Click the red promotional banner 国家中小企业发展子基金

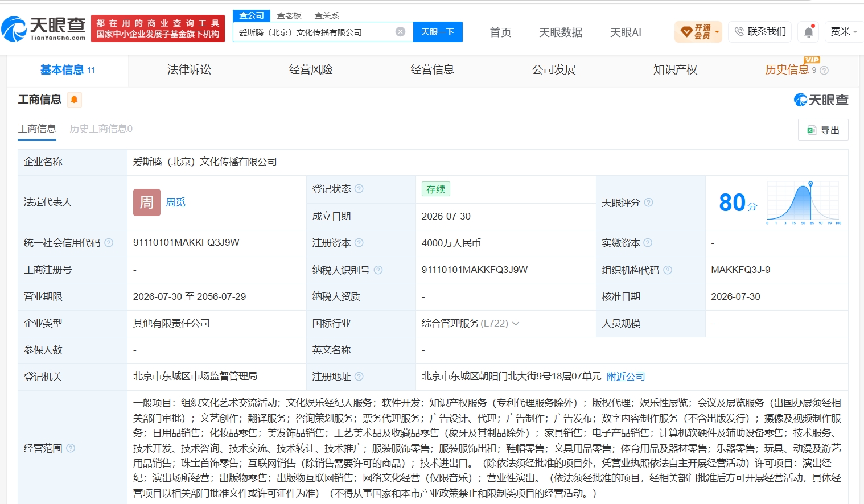tap(158, 28)
